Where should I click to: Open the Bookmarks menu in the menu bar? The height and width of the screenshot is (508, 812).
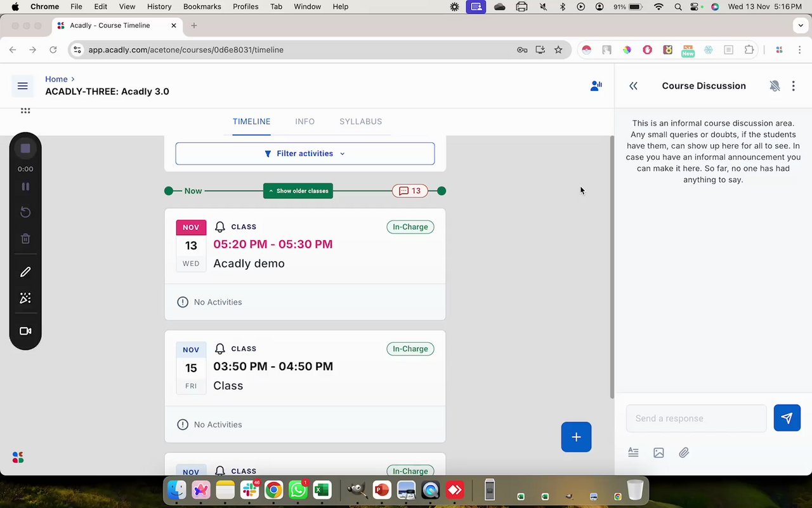pyautogui.click(x=202, y=6)
